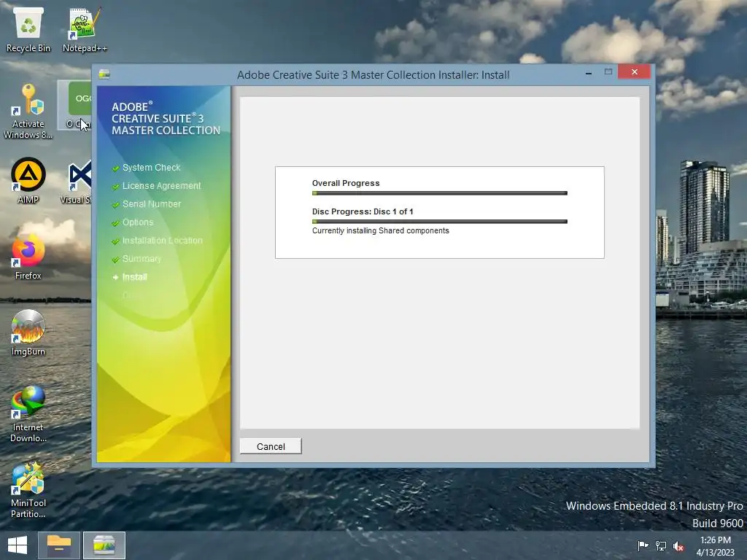Open the Visual Studio desktop shortcut
747x560 pixels.
click(76, 183)
